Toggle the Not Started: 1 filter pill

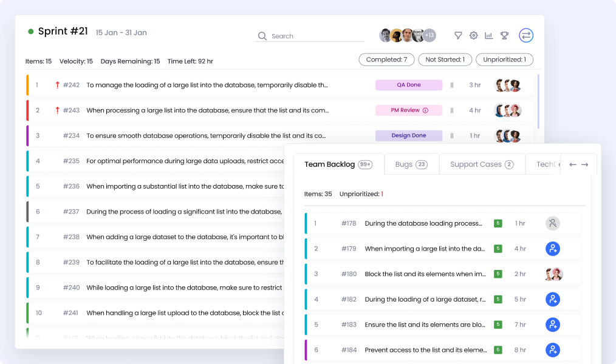pyautogui.click(x=445, y=59)
